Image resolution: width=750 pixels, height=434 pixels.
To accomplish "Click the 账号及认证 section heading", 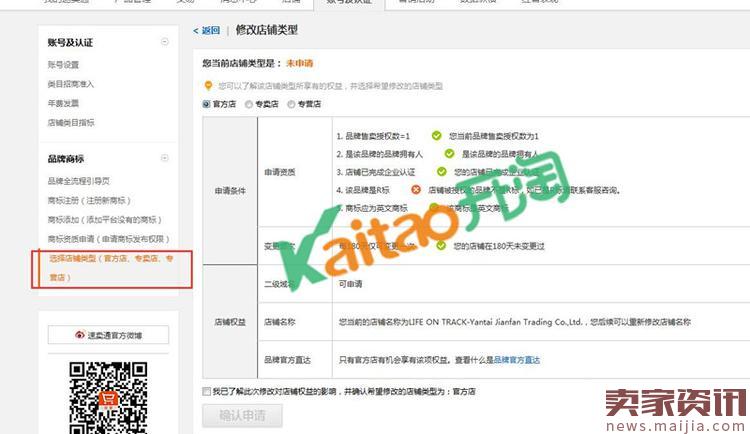I will (70, 42).
